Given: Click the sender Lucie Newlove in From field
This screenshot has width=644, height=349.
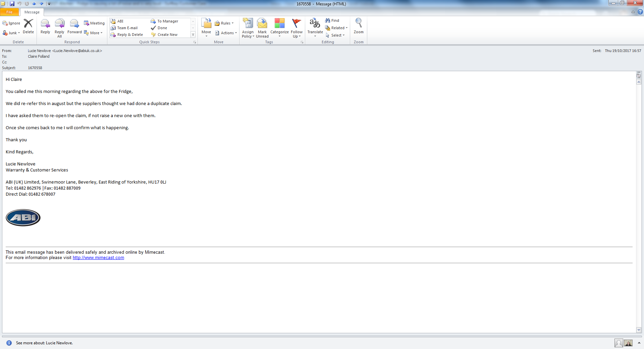Looking at the screenshot, I should pos(65,51).
